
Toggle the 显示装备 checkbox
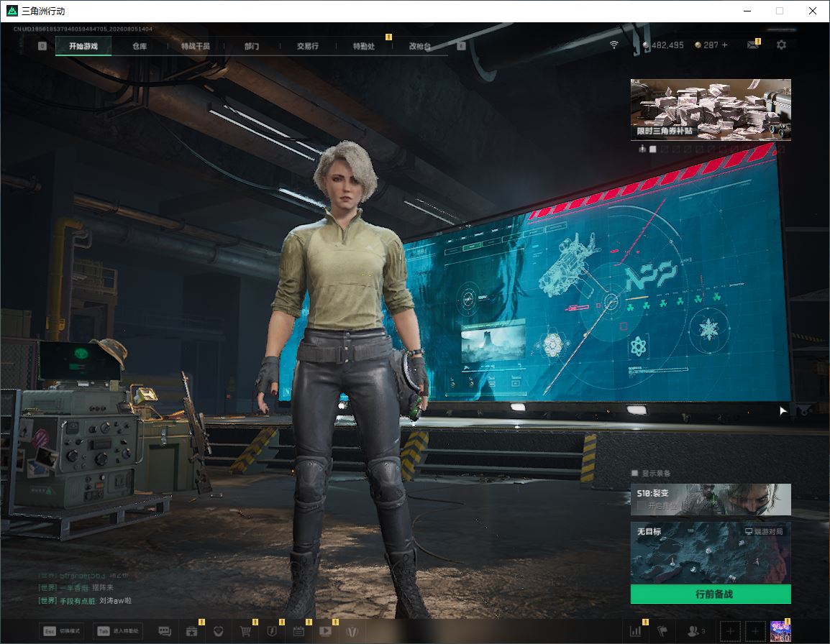[634, 473]
